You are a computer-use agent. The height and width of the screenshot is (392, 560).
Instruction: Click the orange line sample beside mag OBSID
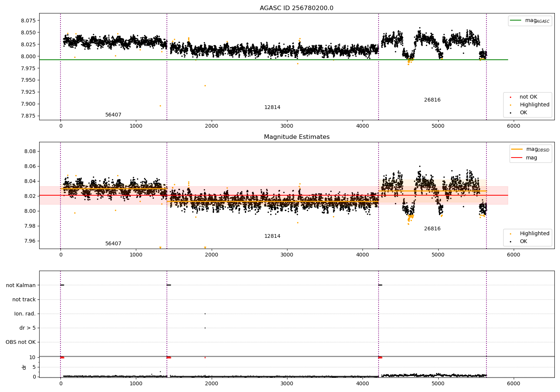(517, 149)
